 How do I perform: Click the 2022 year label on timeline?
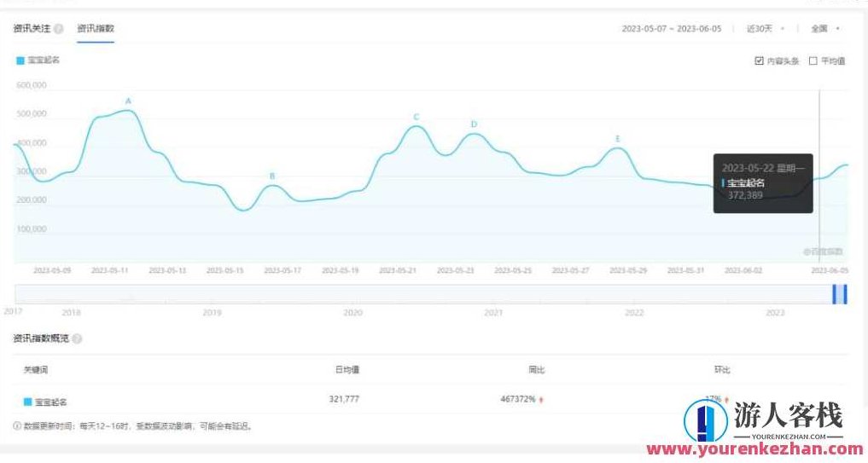coord(634,313)
